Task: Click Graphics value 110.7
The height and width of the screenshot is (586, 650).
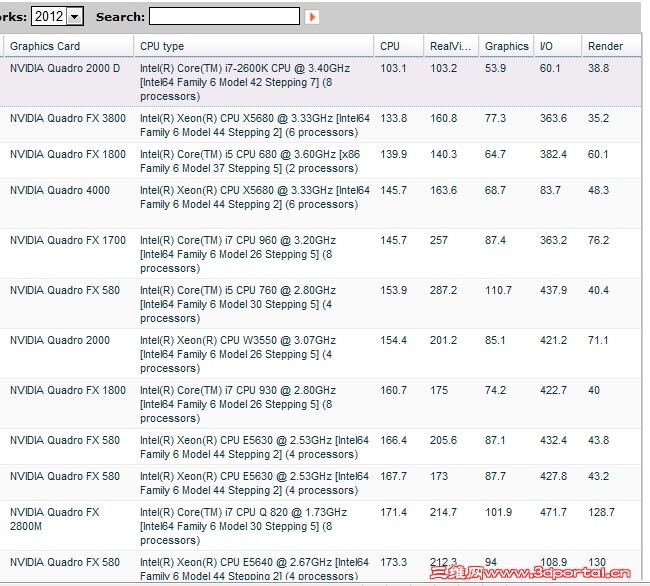Action: (x=498, y=290)
